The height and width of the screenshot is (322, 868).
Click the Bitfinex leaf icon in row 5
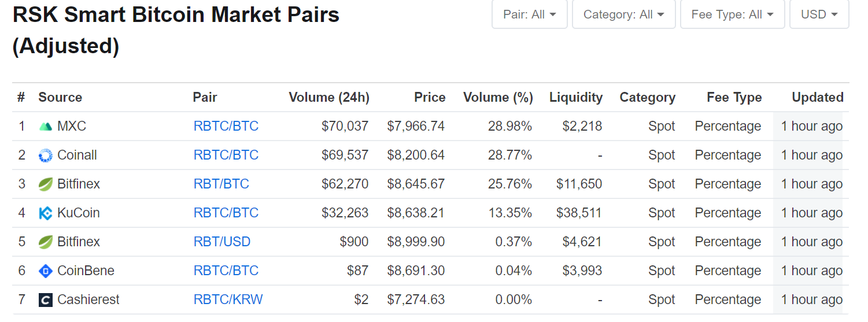click(x=46, y=242)
